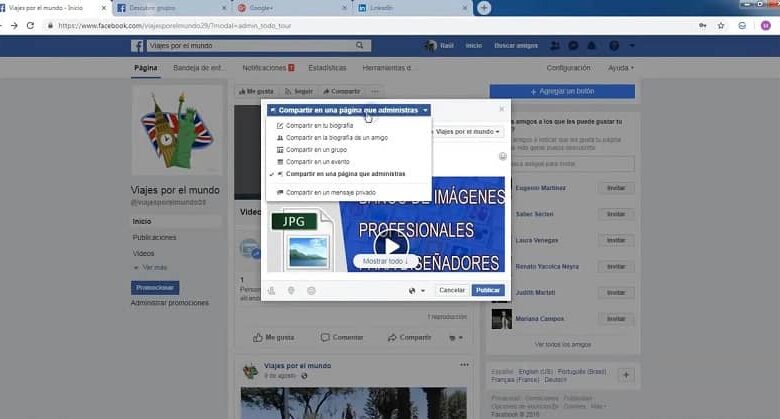
Task: Open notifications bell icon
Action: point(591,46)
